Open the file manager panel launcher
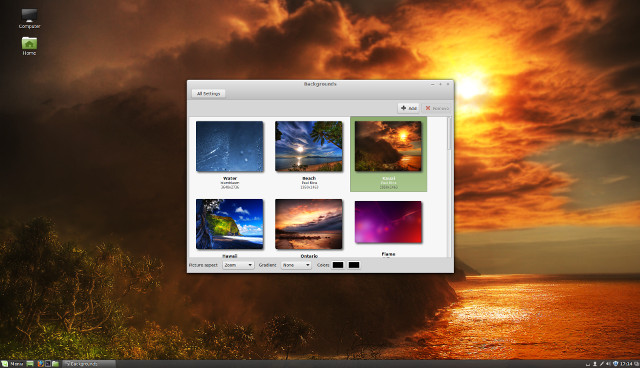The width and height of the screenshot is (640, 368). [x=56, y=364]
